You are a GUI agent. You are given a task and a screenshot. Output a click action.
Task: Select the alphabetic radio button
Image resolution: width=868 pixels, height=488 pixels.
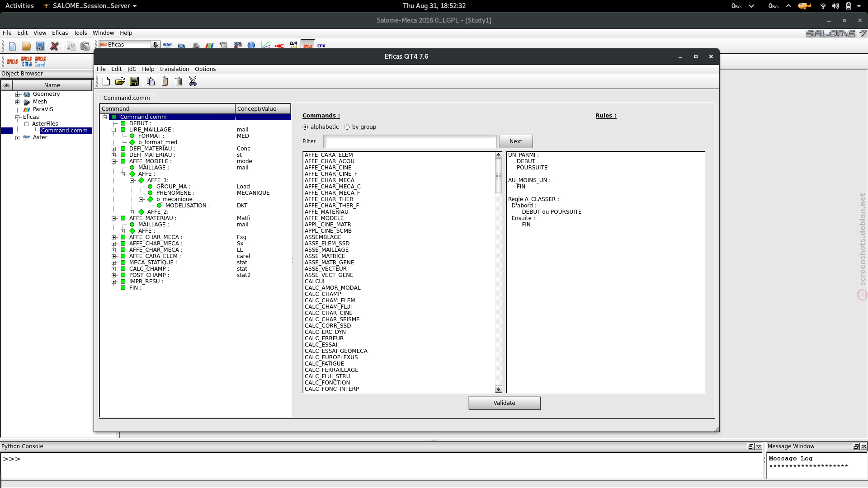(x=305, y=127)
